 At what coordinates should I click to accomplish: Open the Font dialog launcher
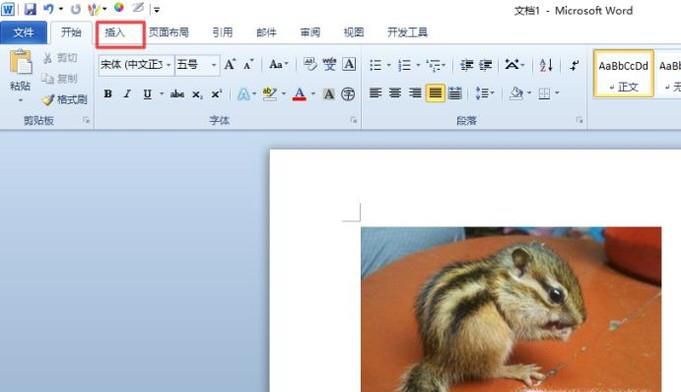[x=354, y=120]
